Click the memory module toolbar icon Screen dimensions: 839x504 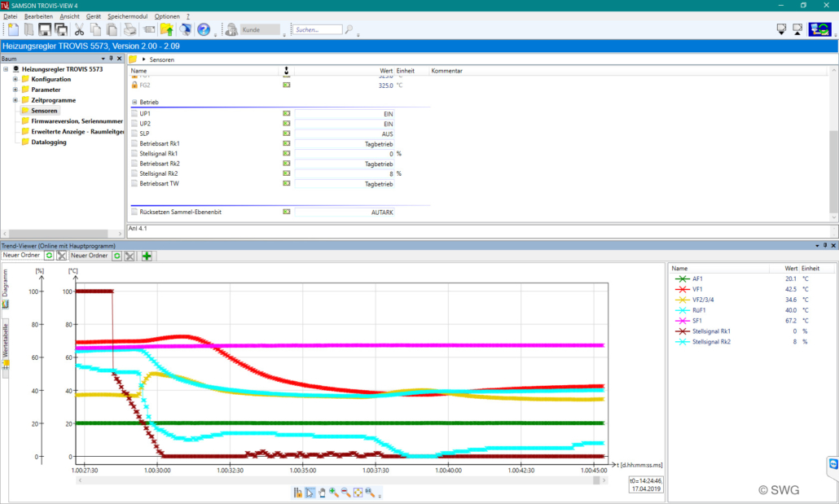point(149,29)
